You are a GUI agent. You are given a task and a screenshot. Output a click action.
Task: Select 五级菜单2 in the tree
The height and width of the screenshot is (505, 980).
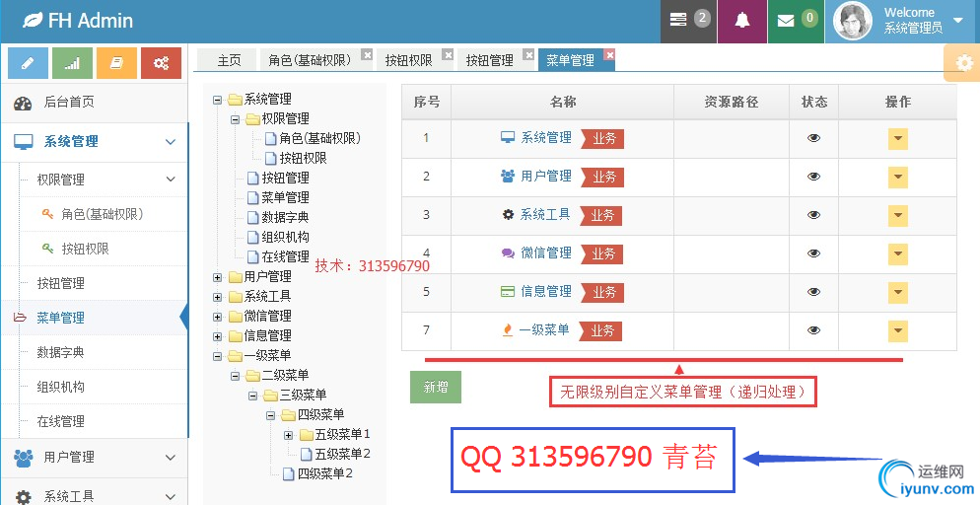(x=342, y=455)
